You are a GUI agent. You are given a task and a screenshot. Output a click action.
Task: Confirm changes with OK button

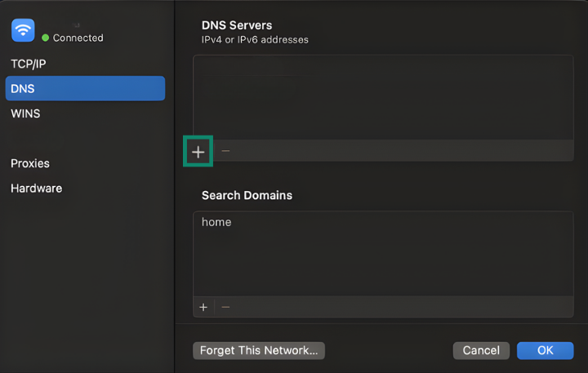[546, 350]
